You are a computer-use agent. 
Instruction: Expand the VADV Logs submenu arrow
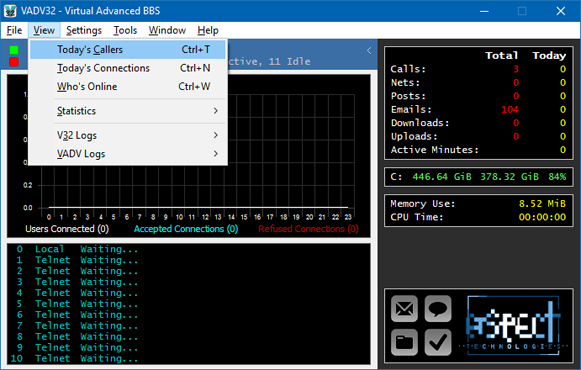(216, 153)
